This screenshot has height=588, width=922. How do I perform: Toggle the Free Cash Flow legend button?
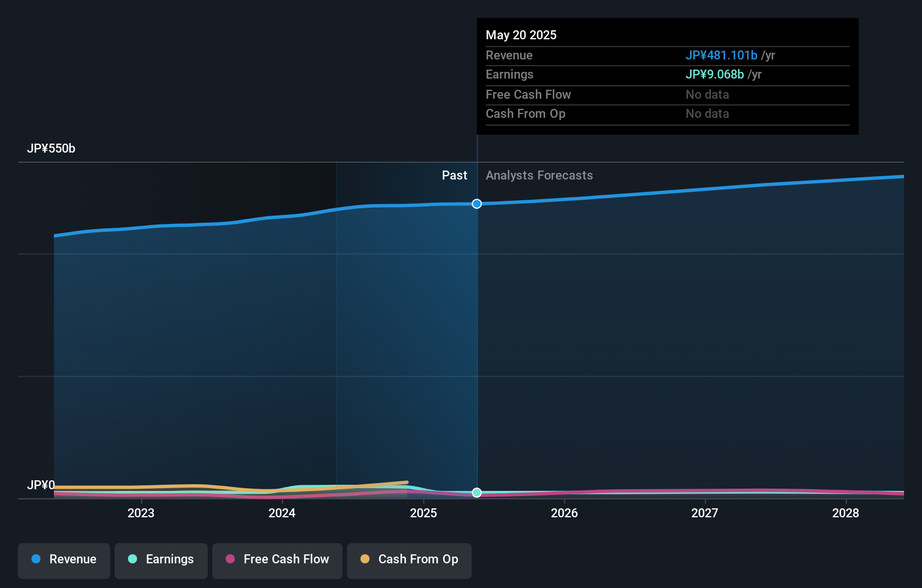(277, 561)
